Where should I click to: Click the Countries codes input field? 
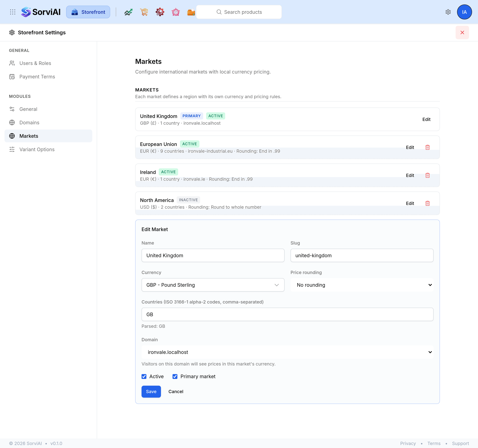(287, 314)
